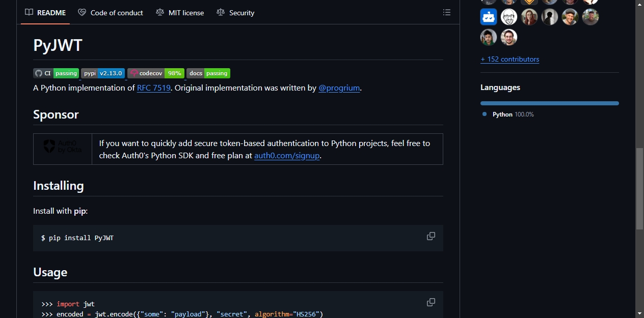Copy the pip install PyJWT command
Image resolution: width=644 pixels, height=318 pixels.
431,236
